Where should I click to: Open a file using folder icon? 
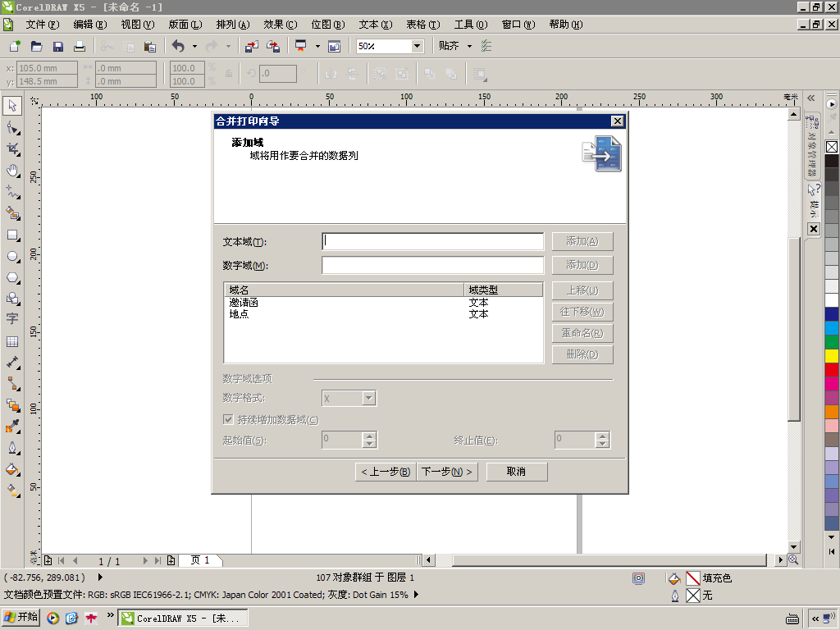point(36,47)
